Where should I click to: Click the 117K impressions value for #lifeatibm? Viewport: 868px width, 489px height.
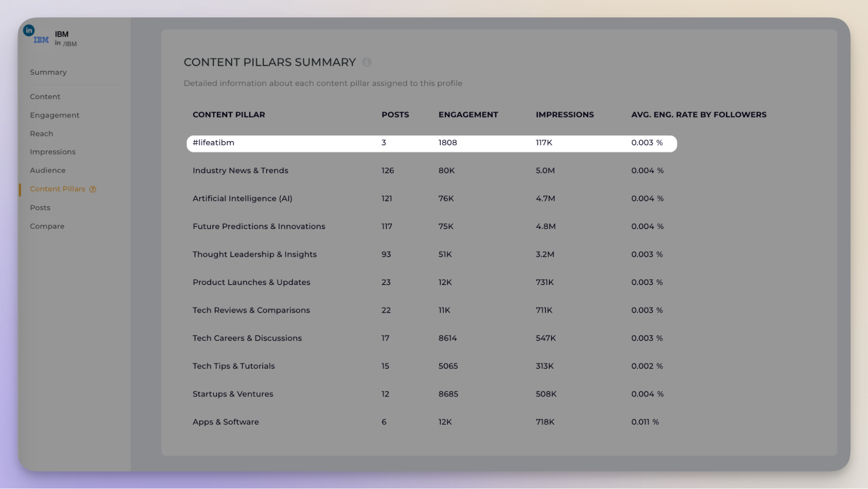pyautogui.click(x=544, y=143)
